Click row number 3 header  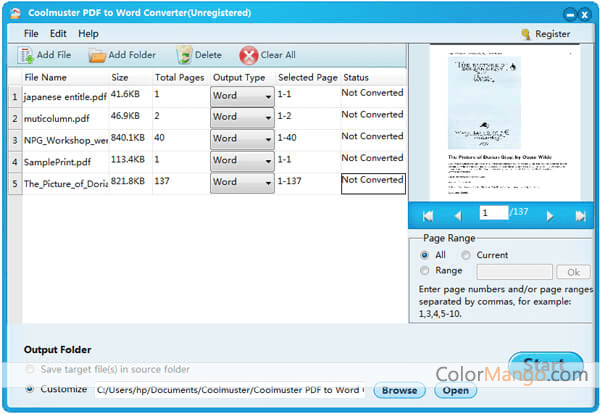[x=15, y=140]
